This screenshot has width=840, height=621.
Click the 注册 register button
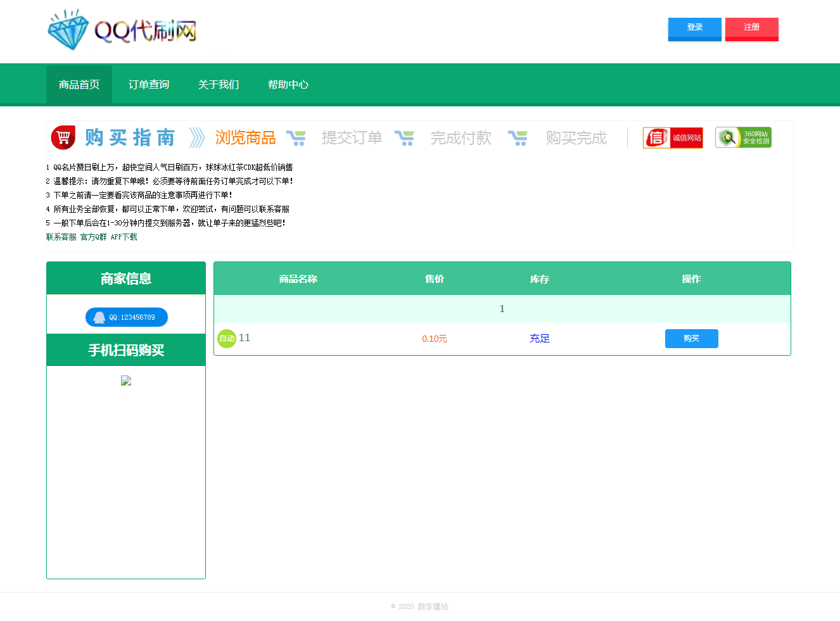(752, 29)
